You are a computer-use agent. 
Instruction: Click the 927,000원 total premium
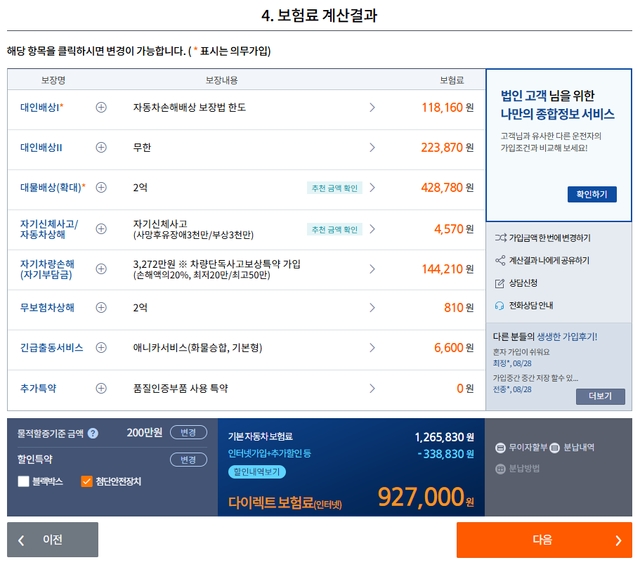(426, 497)
